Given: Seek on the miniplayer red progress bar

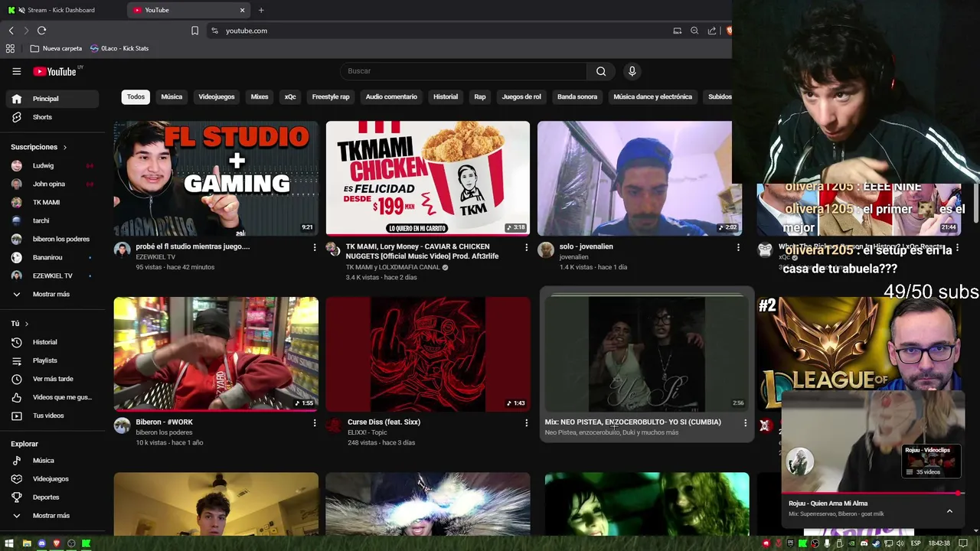Looking at the screenshot, I should click(x=873, y=494).
